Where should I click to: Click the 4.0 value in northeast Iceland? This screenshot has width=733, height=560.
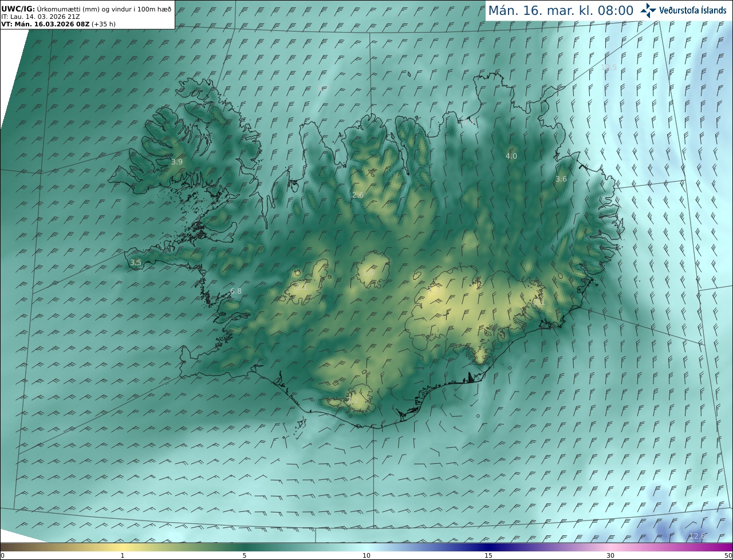tap(511, 156)
